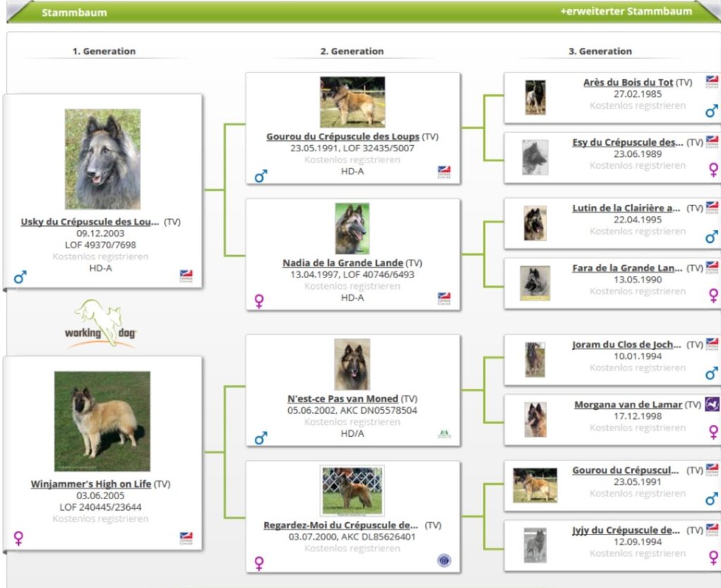This screenshot has height=588, width=721.
Task: Click the Fara de la Grande Lande thumbnail
Action: pos(535,283)
